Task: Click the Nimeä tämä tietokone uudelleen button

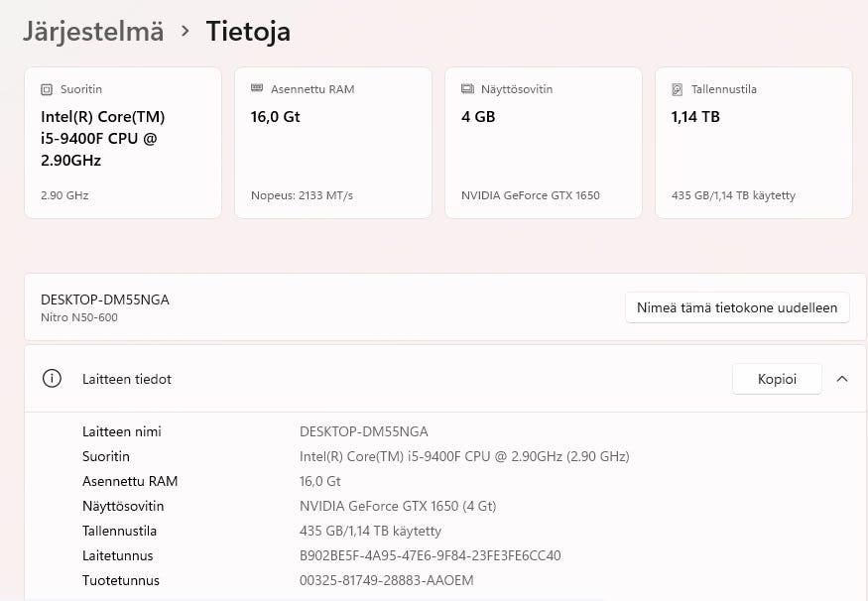Action: pos(737,307)
